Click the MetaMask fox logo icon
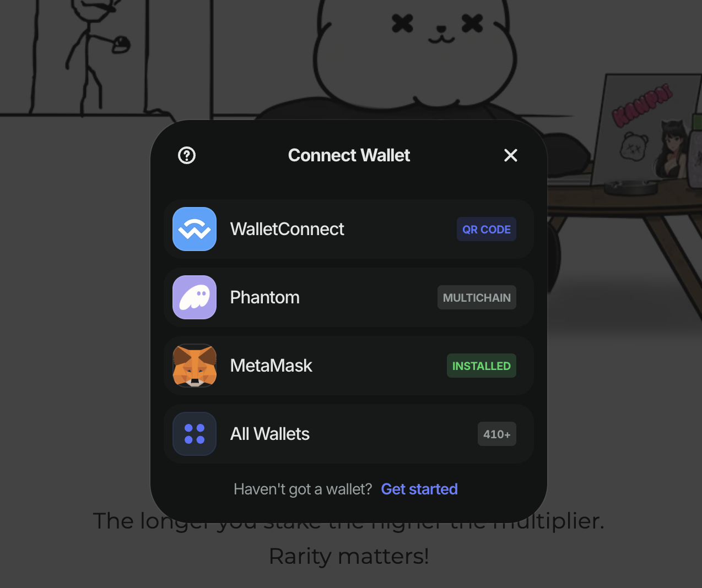The height and width of the screenshot is (588, 702). click(195, 366)
